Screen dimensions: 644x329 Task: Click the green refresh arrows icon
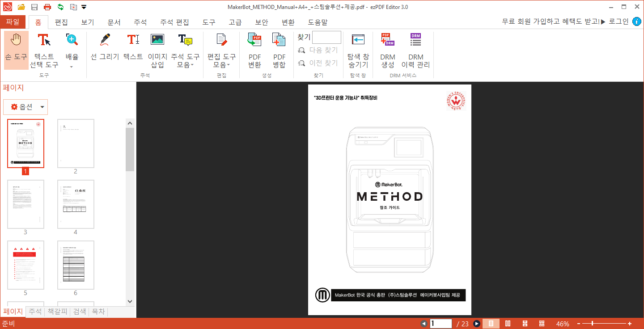pos(60,7)
